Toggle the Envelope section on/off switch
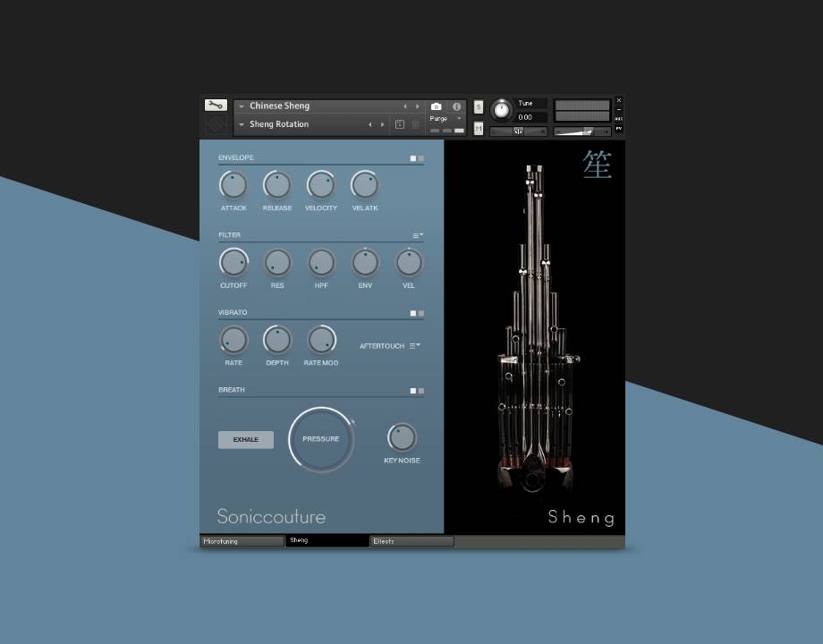This screenshot has height=644, width=823. tap(417, 158)
